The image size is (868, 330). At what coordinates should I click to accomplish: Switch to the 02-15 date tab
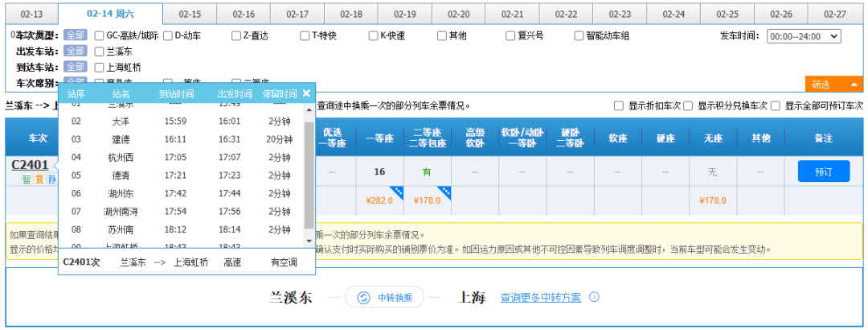[x=190, y=14]
